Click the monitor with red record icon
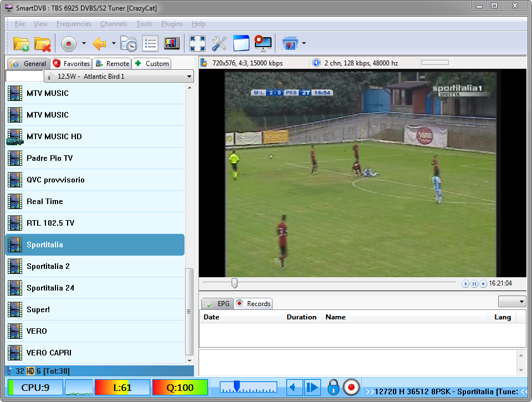 coord(263,43)
